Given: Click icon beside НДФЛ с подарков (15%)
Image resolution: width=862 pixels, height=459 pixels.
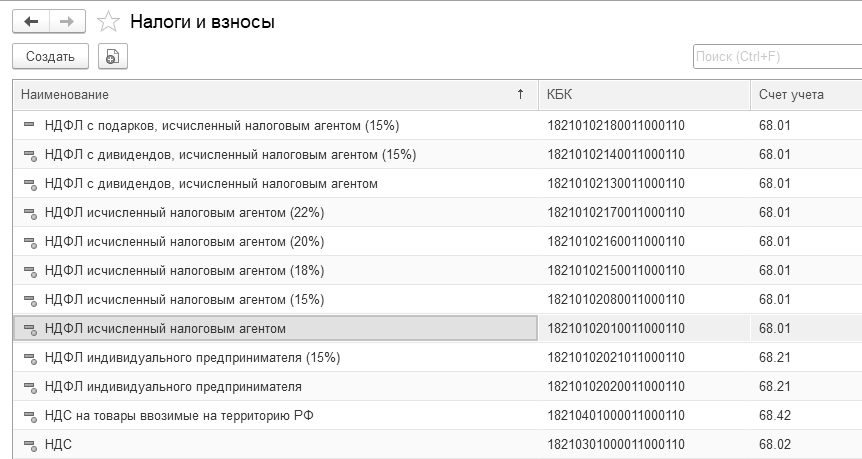Looking at the screenshot, I should (28, 126).
